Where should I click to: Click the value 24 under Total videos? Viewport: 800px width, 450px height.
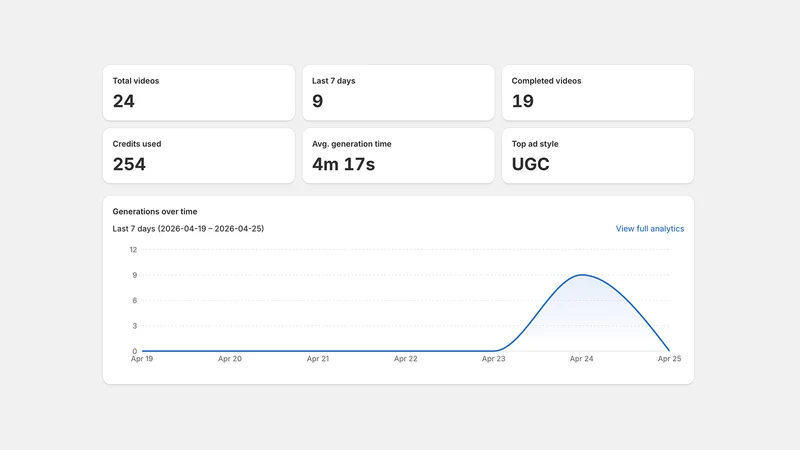pos(123,101)
